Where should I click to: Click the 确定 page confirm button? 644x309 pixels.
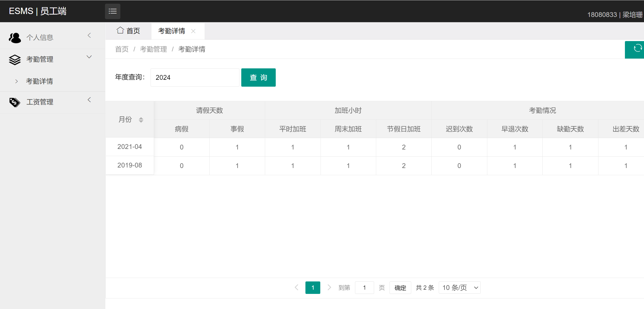click(x=400, y=288)
